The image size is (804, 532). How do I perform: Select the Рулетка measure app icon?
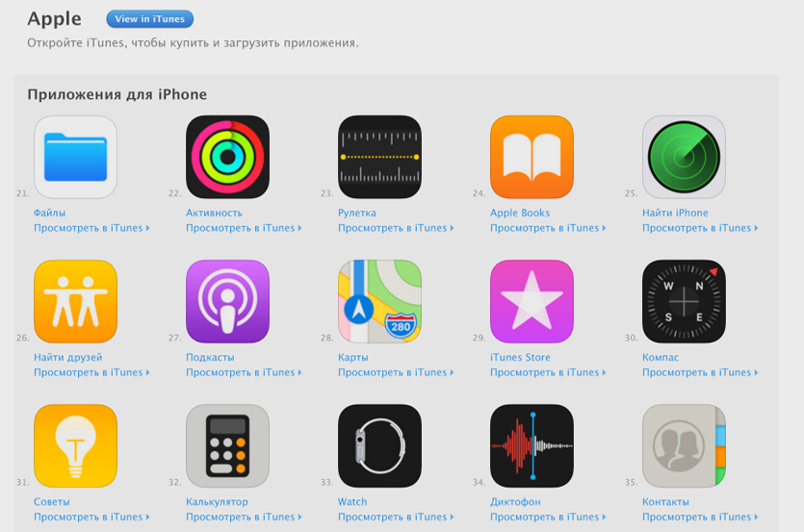click(x=380, y=157)
